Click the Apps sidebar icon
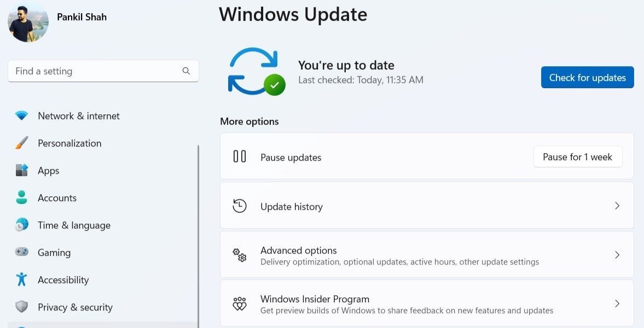644x328 pixels. (22, 171)
